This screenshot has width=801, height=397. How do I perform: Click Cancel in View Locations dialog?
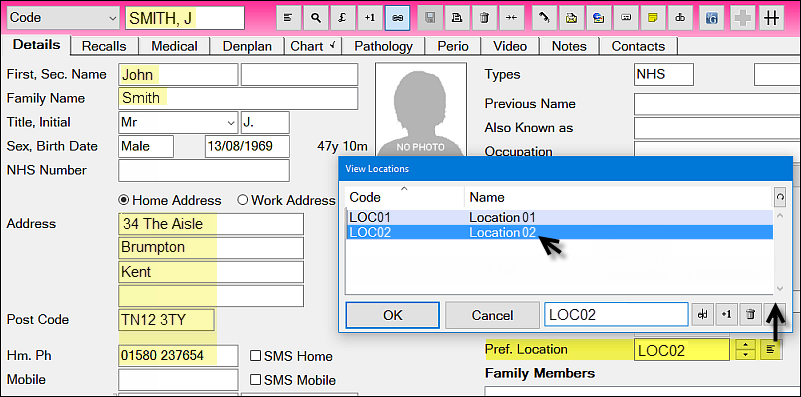(x=492, y=315)
